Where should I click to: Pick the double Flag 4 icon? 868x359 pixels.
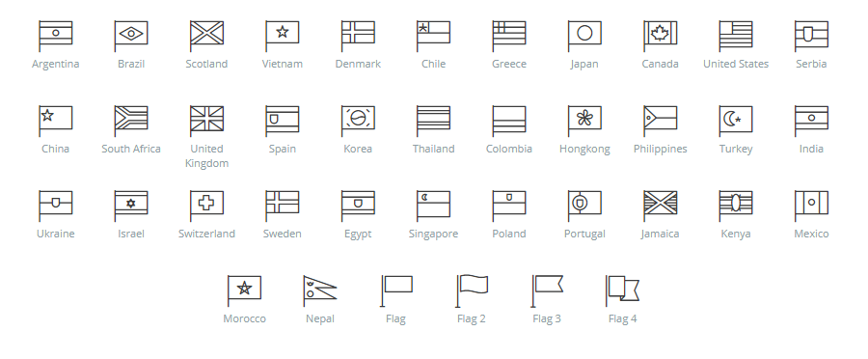[622, 290]
